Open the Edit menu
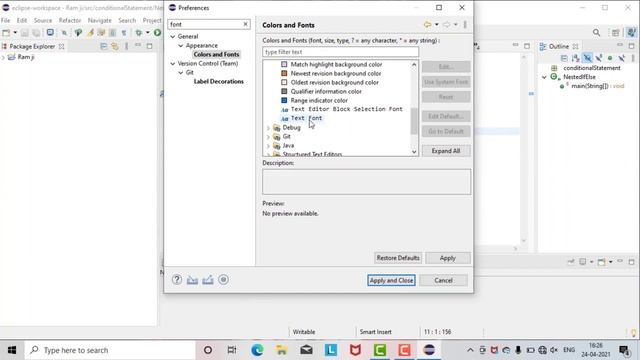640x360 pixels. (x=22, y=20)
